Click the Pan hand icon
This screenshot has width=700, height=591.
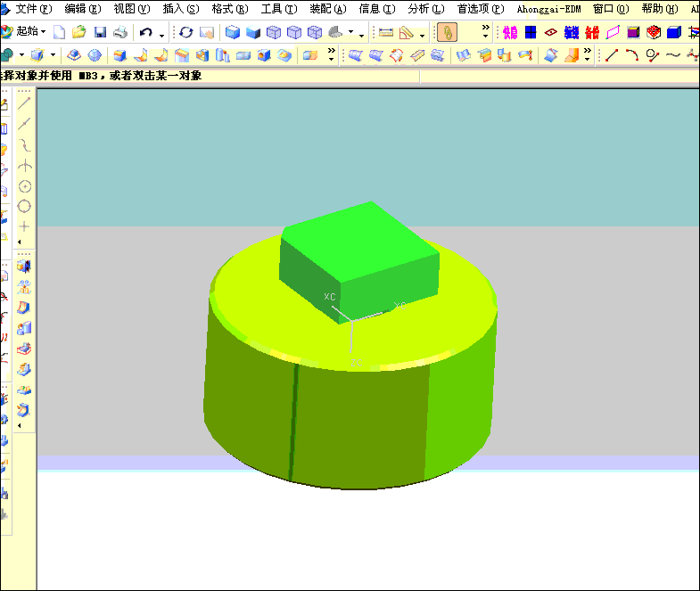207,32
